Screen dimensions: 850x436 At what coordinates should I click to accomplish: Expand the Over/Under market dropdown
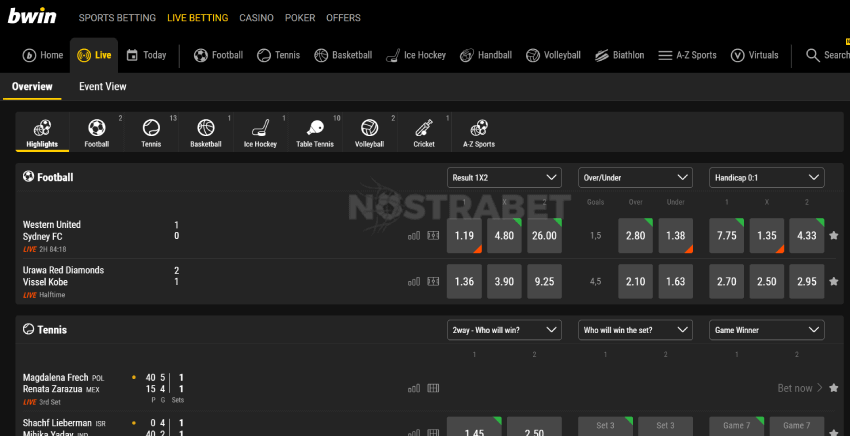(635, 178)
